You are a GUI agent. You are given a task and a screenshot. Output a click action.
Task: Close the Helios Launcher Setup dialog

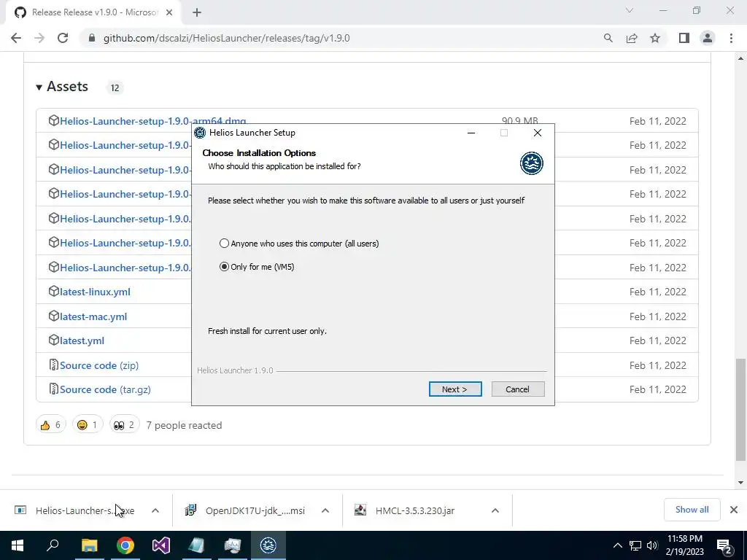click(x=538, y=133)
